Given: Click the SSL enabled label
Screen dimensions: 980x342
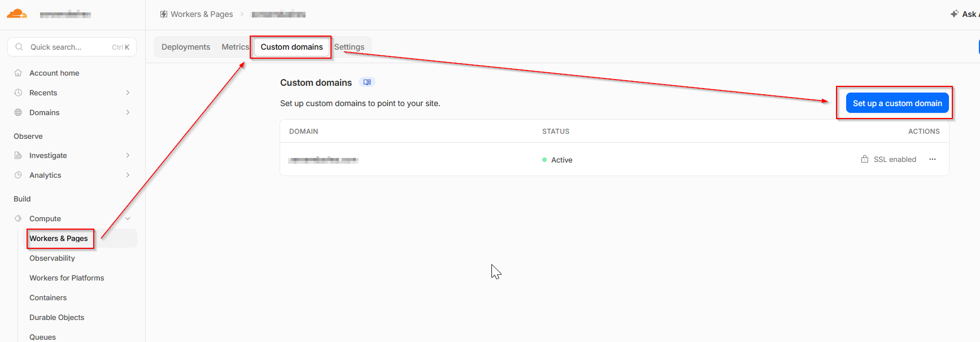Looking at the screenshot, I should (x=895, y=160).
